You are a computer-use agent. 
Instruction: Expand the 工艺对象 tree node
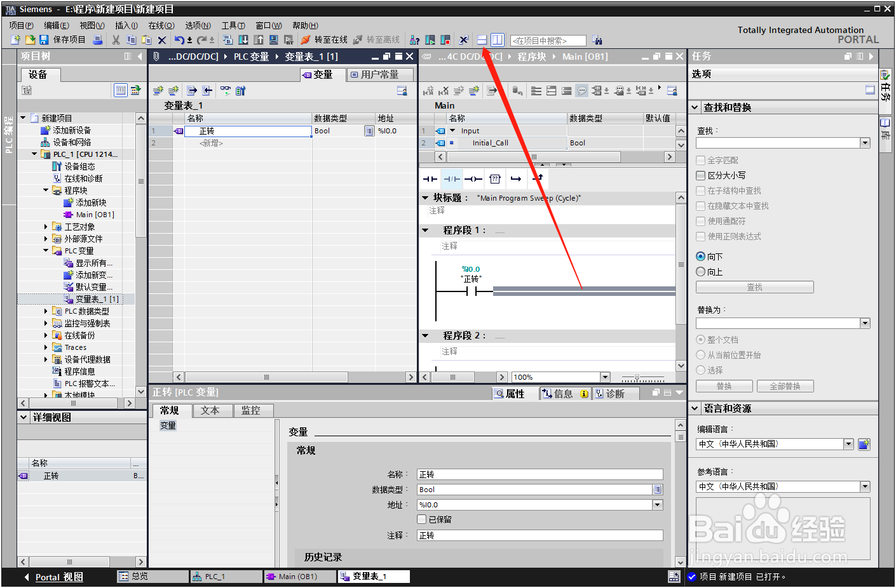tap(46, 227)
